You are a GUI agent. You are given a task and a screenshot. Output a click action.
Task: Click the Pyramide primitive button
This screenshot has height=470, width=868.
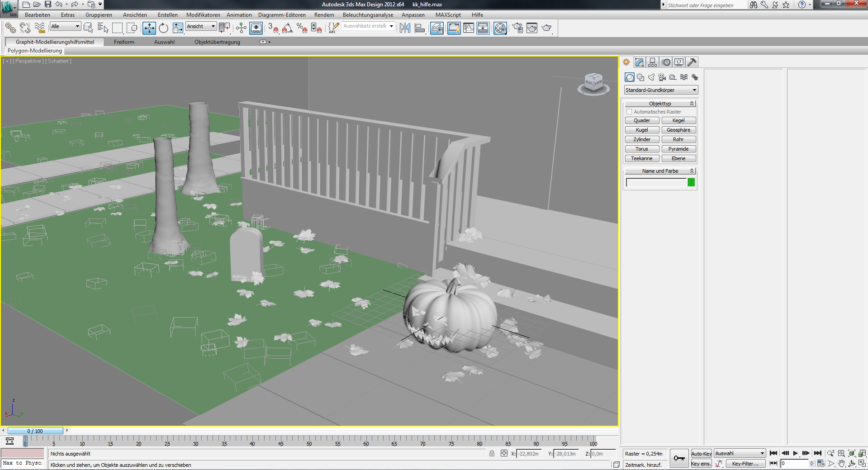[x=678, y=149]
